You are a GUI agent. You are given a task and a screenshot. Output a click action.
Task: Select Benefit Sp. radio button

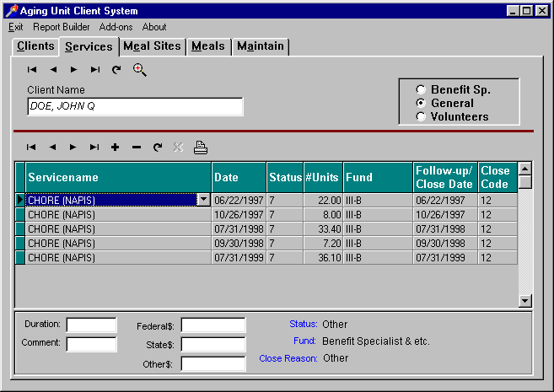(x=421, y=89)
